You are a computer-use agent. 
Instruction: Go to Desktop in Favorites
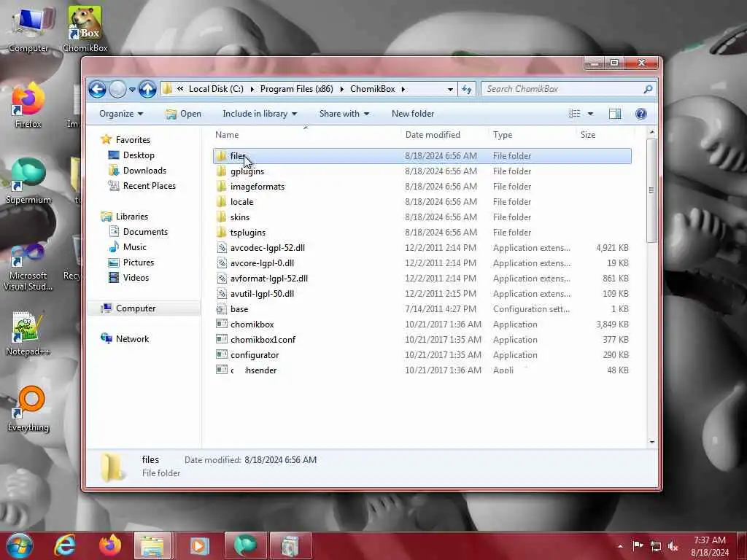131,155
